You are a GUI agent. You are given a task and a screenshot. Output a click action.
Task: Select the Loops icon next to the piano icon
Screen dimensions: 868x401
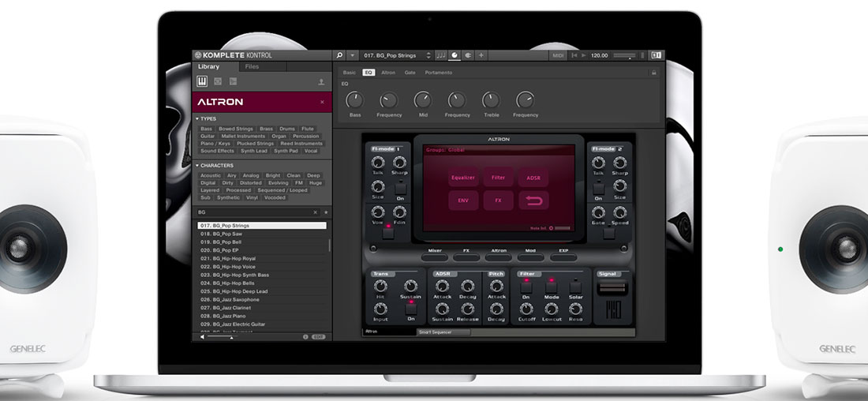(218, 81)
